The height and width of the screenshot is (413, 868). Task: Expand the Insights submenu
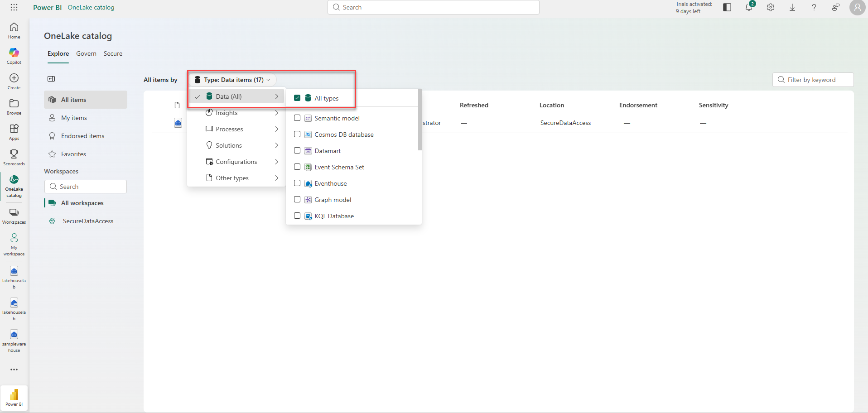coord(236,113)
